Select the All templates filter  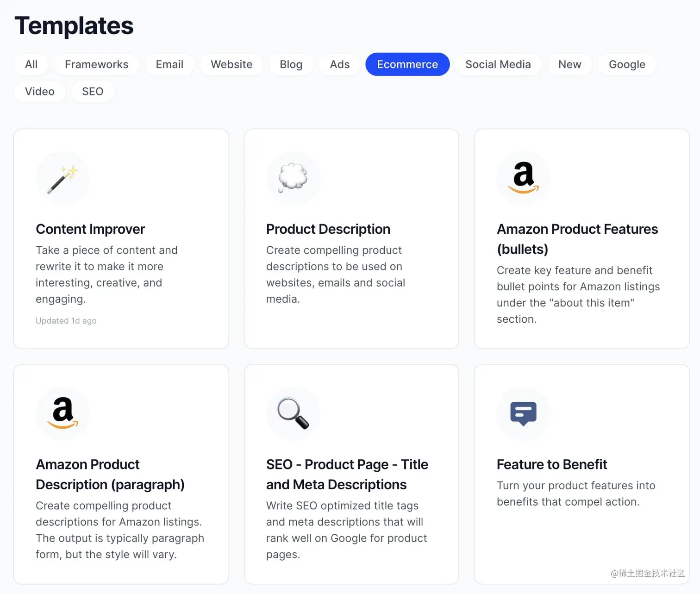click(31, 64)
